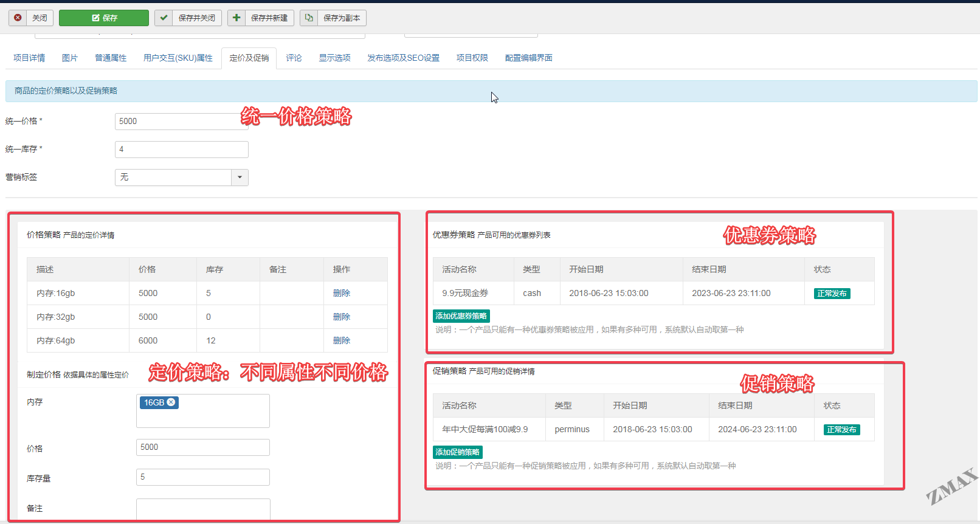980x524 pixels.
Task: Click the copy icon for 保存为副本
Action: pyautogui.click(x=309, y=18)
